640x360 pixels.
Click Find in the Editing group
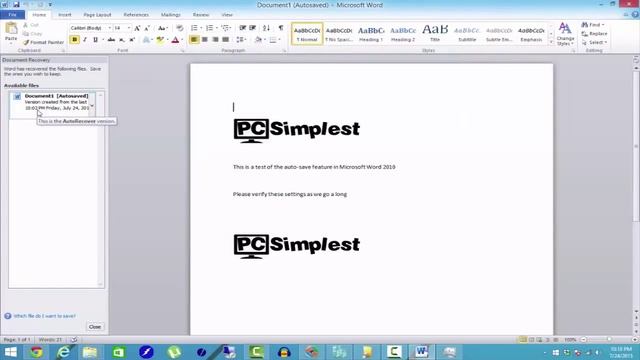click(593, 25)
